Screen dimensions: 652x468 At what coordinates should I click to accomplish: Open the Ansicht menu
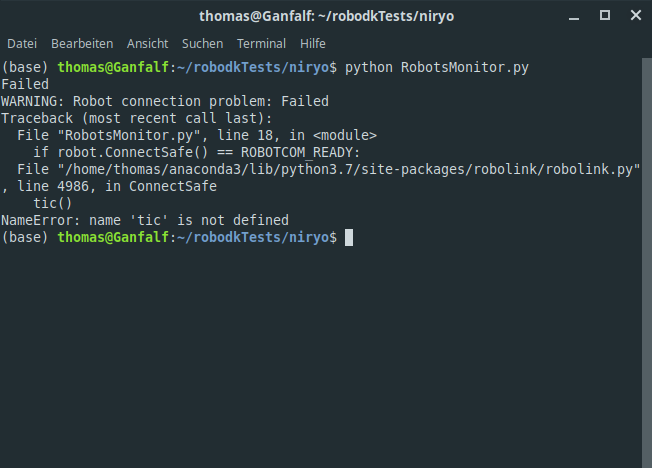pyautogui.click(x=147, y=44)
